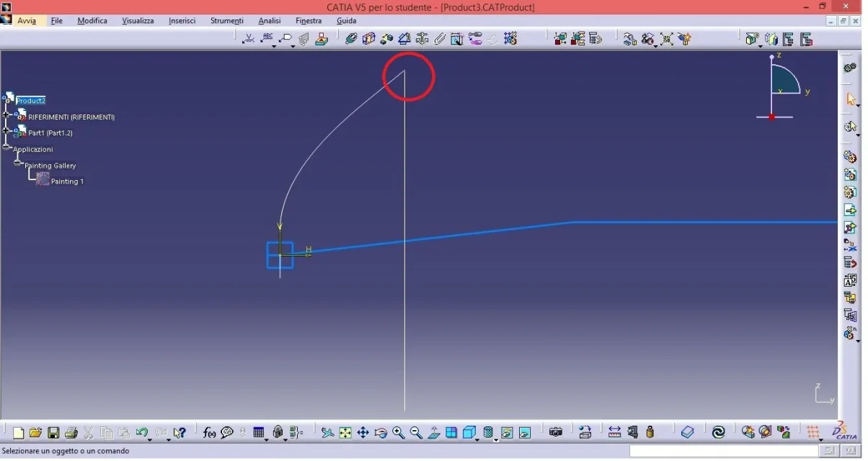The width and height of the screenshot is (868, 461).
Task: Collapse the Applicazioni tree node
Action: click(x=7, y=147)
